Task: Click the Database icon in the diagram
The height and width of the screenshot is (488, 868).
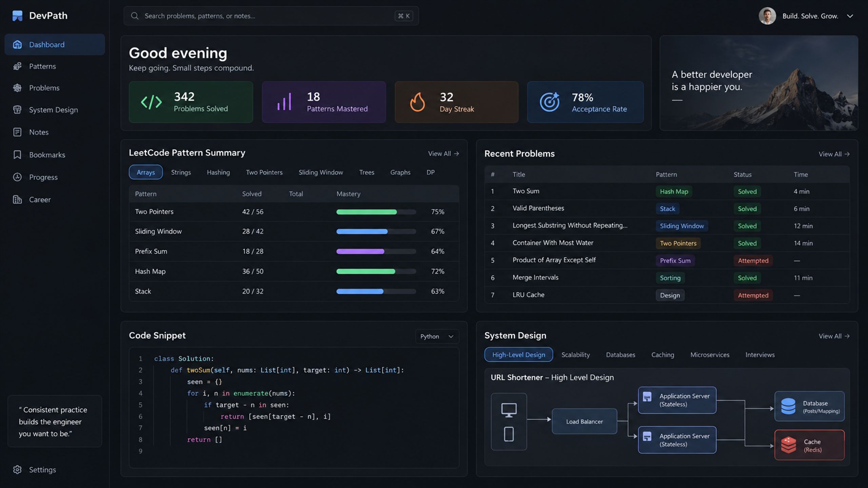Action: [x=788, y=406]
